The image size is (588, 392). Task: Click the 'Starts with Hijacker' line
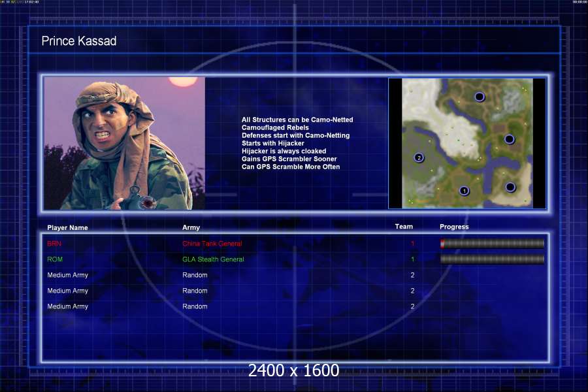[x=273, y=143]
